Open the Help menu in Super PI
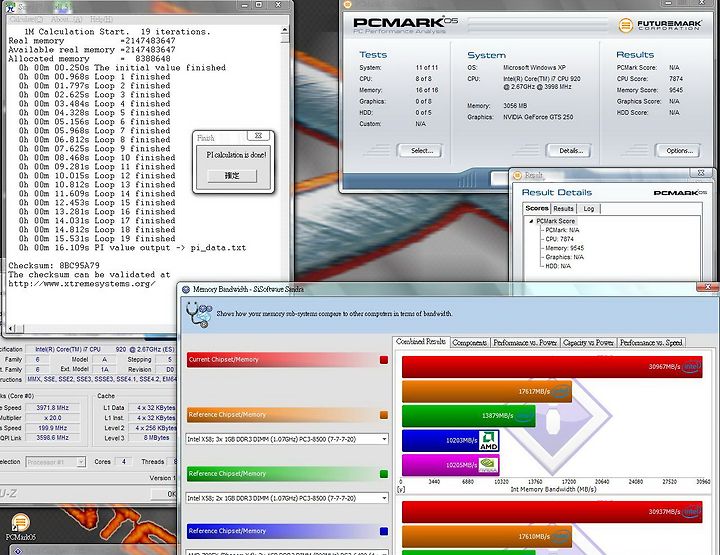The image size is (720, 555). (101, 19)
